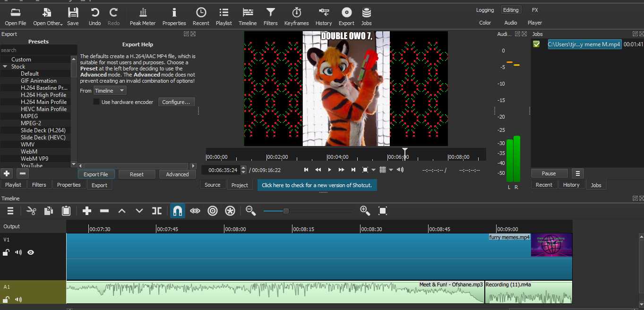Append clip to track with the plus icon

[87, 211]
